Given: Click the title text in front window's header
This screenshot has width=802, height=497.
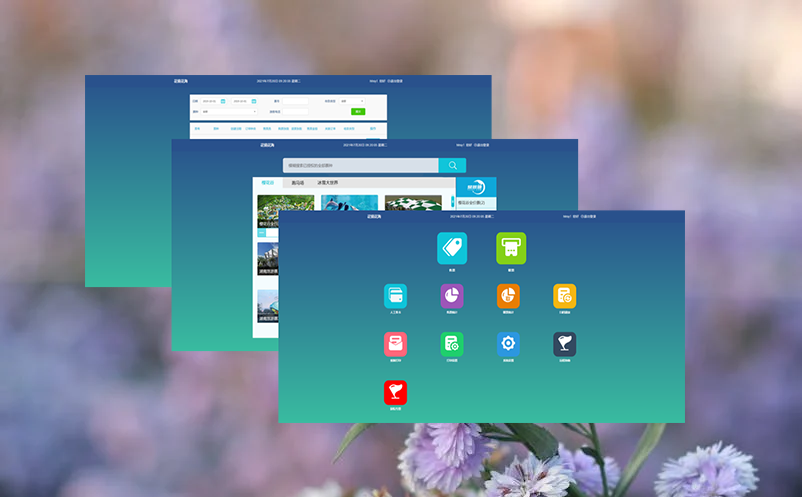Looking at the screenshot, I should tap(374, 217).
